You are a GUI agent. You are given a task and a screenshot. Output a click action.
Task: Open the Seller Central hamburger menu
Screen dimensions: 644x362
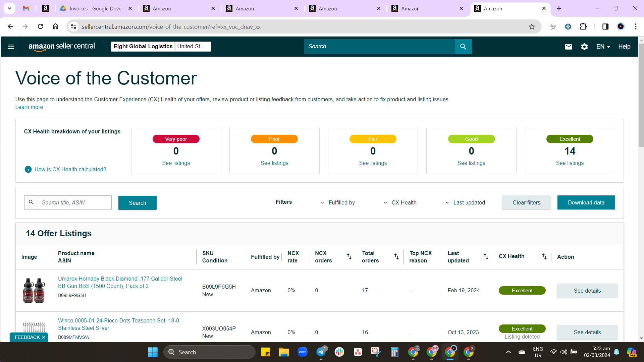pos(11,47)
